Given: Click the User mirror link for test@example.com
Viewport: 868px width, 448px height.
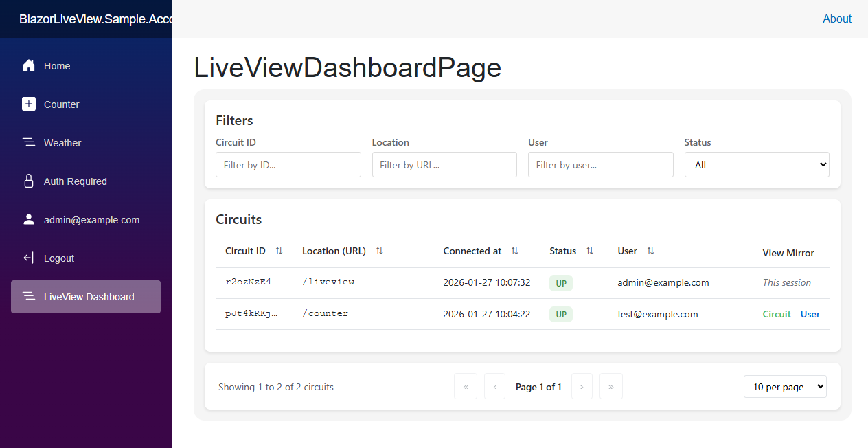Looking at the screenshot, I should (x=810, y=314).
